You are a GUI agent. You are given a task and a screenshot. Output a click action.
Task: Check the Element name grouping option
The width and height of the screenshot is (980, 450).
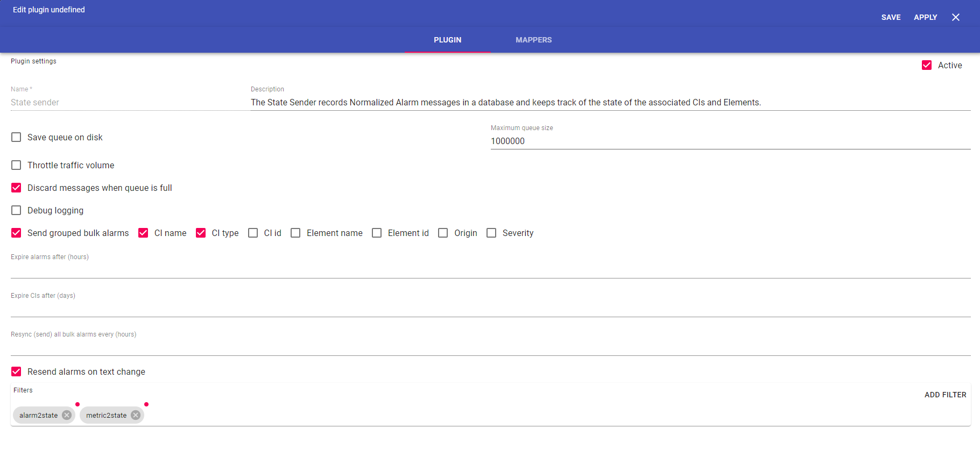(295, 233)
